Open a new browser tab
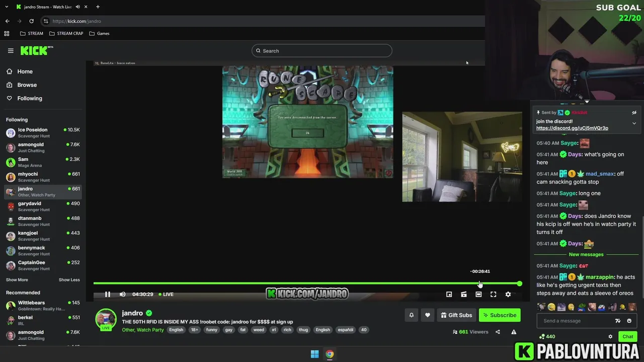The height and width of the screenshot is (362, 644). [98, 7]
